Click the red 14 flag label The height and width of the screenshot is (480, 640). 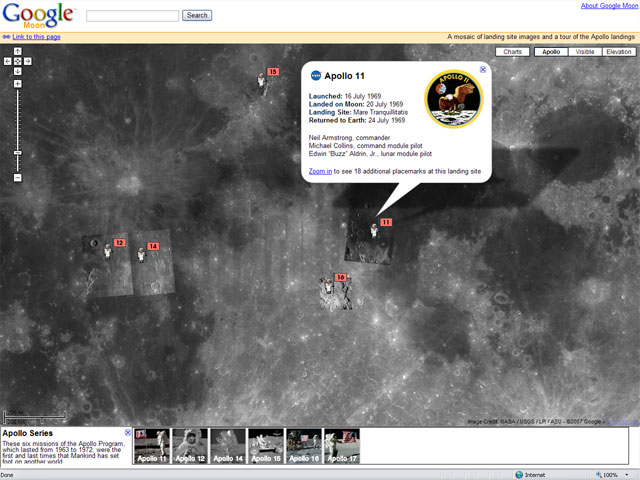coord(153,246)
